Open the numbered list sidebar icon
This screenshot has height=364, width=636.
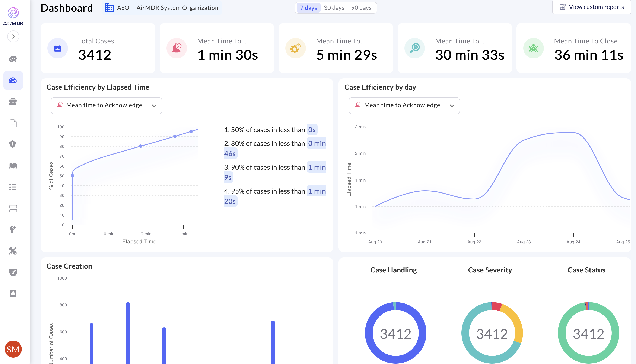[x=13, y=187]
